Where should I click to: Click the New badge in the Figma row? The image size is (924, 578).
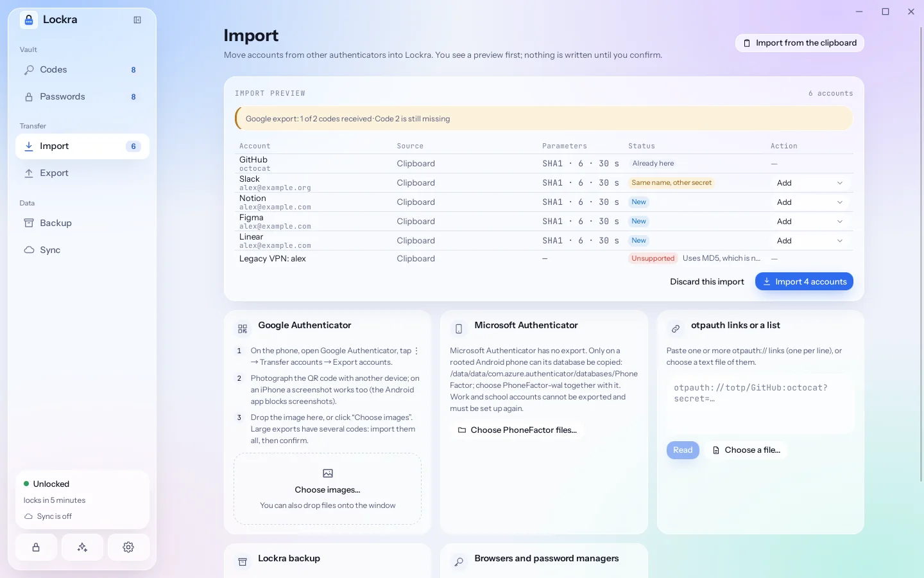tap(638, 222)
